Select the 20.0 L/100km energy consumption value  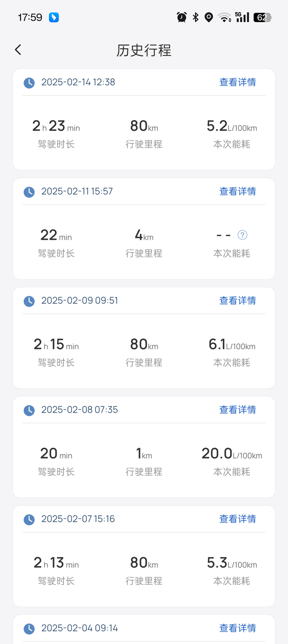coord(232,454)
